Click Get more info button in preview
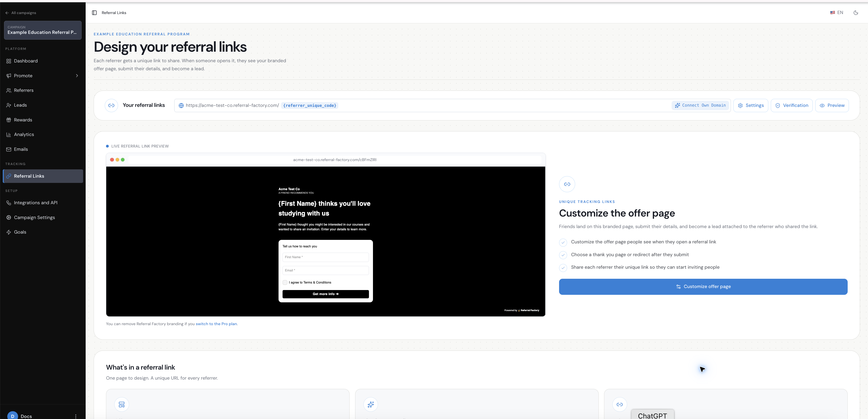 point(325,294)
